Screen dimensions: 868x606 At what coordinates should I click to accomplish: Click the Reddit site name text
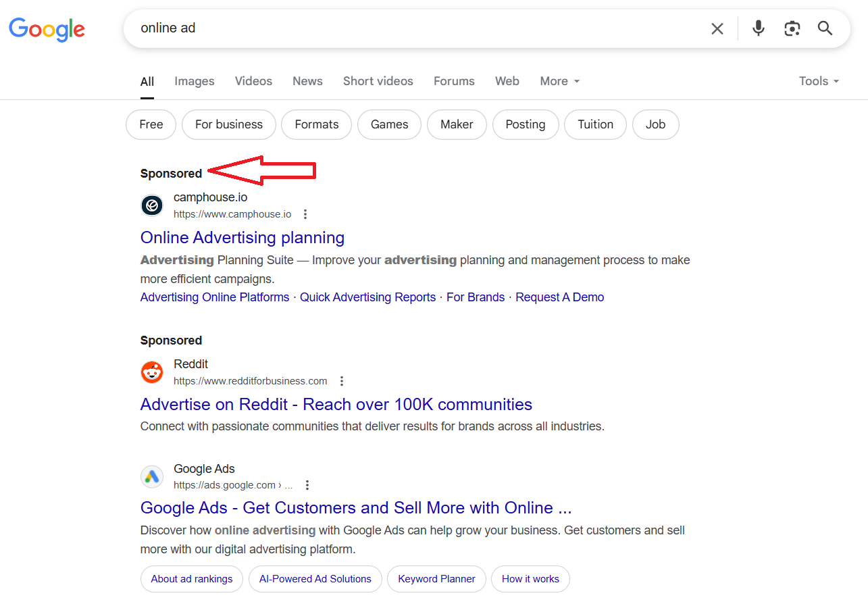coord(190,364)
